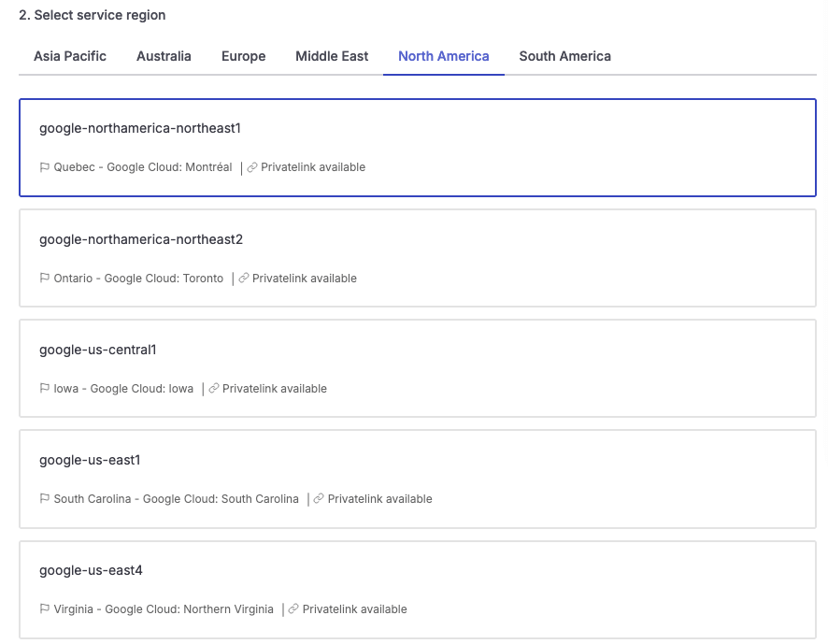Select the google-us-central1 region
Image resolution: width=828 pixels, height=644 pixels.
417,367
